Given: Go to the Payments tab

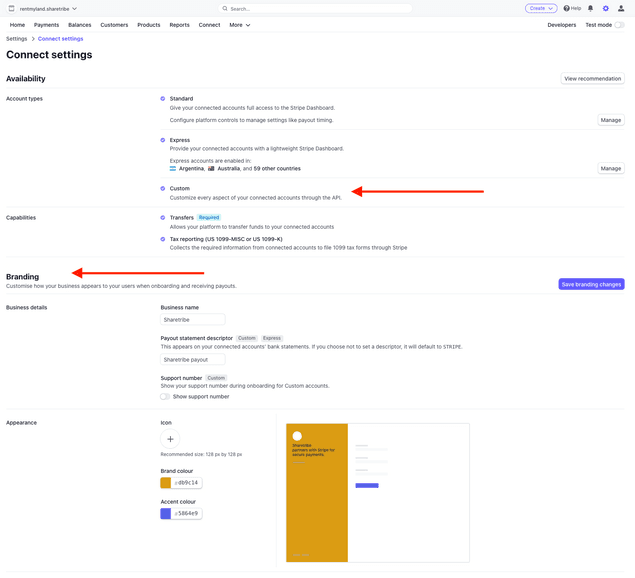Looking at the screenshot, I should [x=46, y=25].
